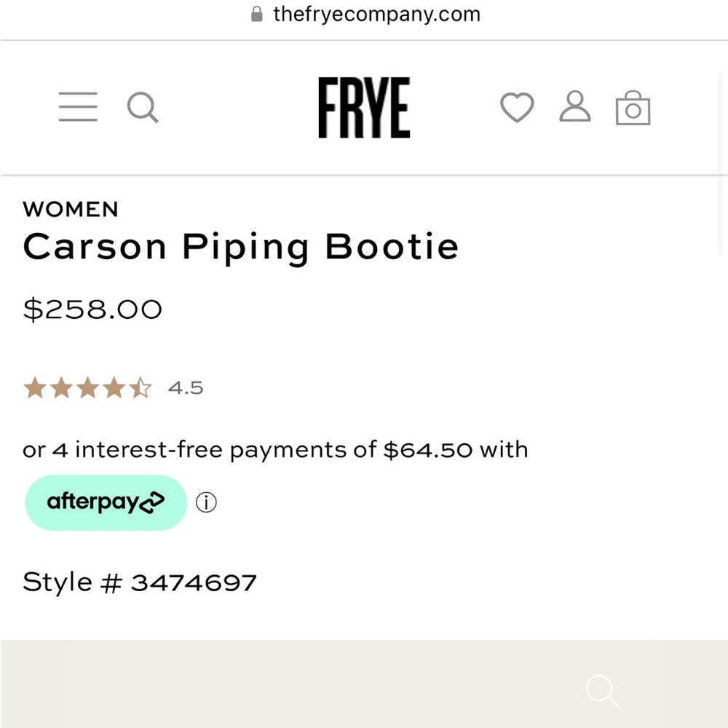
Task: Click the FRYE logo
Action: coord(363,108)
